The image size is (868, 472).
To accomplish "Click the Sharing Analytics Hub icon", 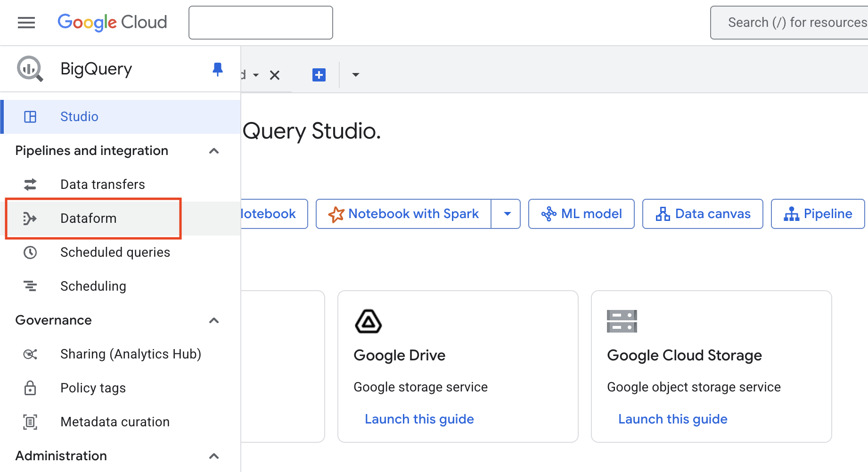I will coord(30,354).
